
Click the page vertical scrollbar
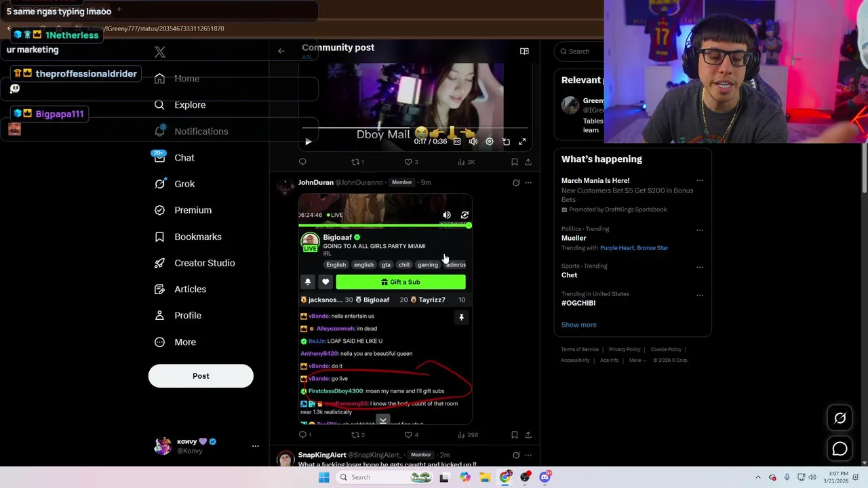click(864, 169)
